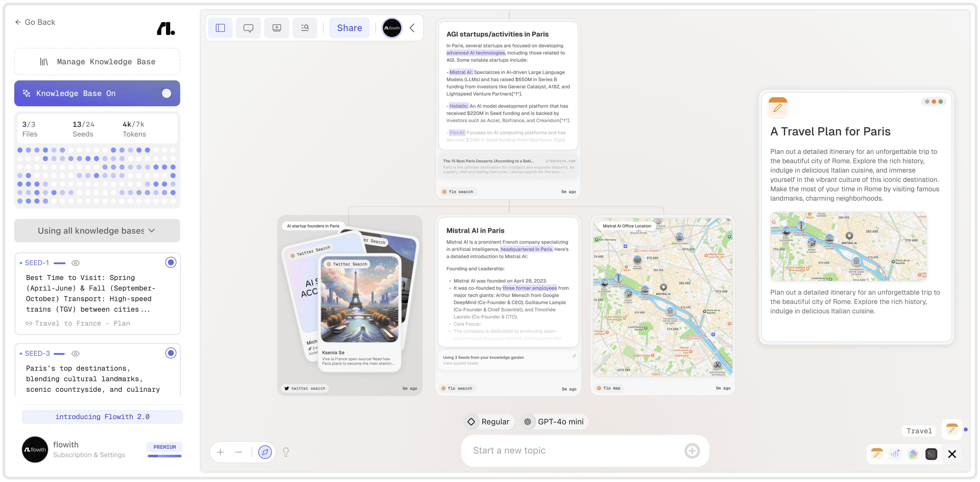
Task: Click the PREMIUM usage progress bar
Action: 164,456
